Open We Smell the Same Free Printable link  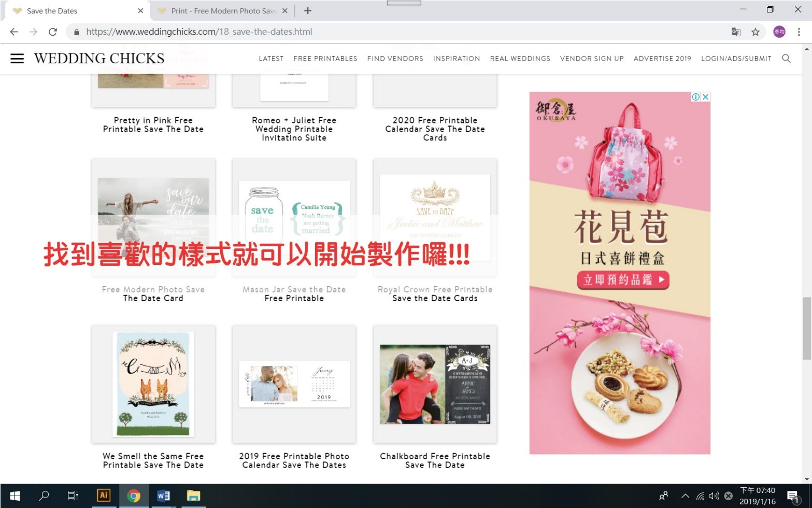pos(153,461)
